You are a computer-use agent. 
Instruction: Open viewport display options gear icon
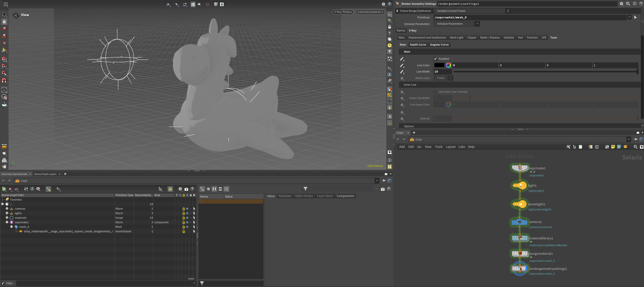click(383, 4)
